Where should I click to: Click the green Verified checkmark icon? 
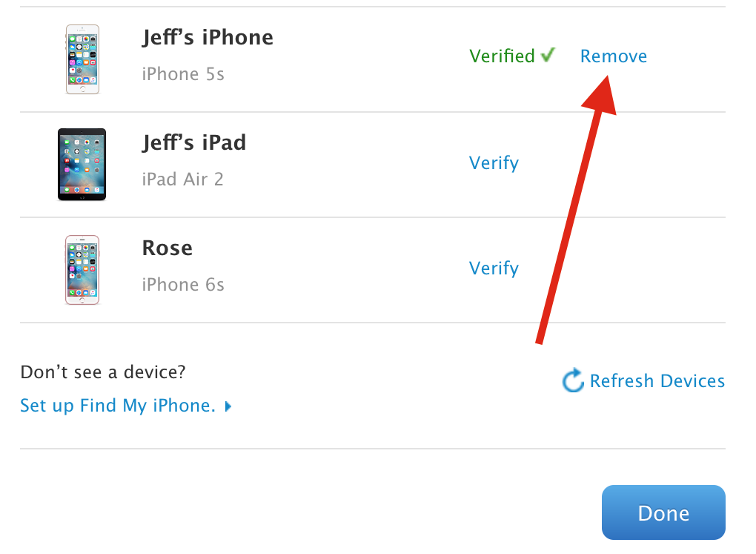[x=548, y=55]
